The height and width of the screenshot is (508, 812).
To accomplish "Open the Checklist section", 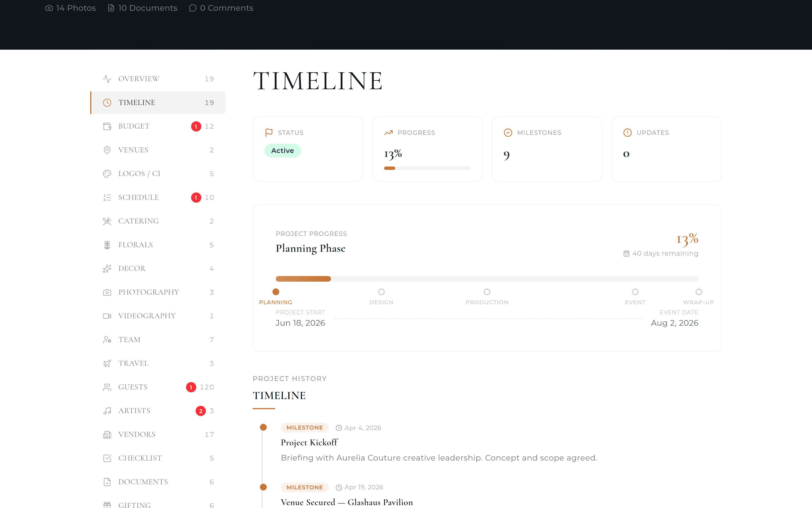I will click(x=158, y=458).
